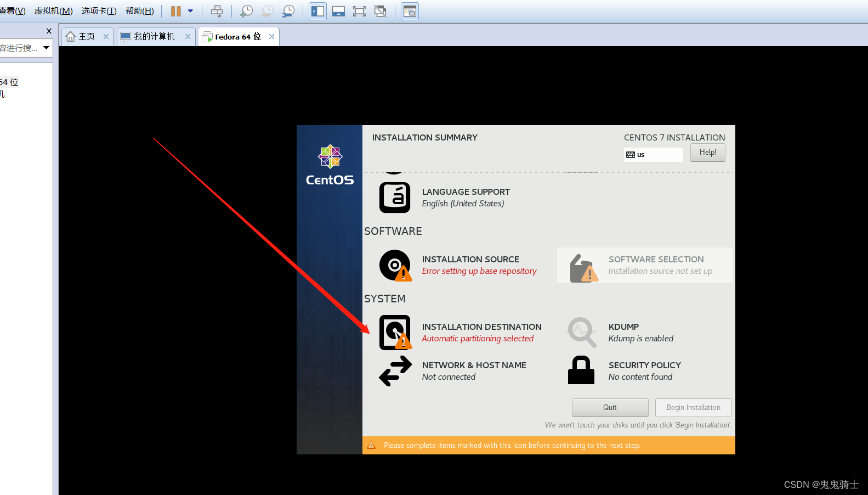Open the power options dropdown arrow beside pause
868x495 pixels.
pyautogui.click(x=190, y=11)
